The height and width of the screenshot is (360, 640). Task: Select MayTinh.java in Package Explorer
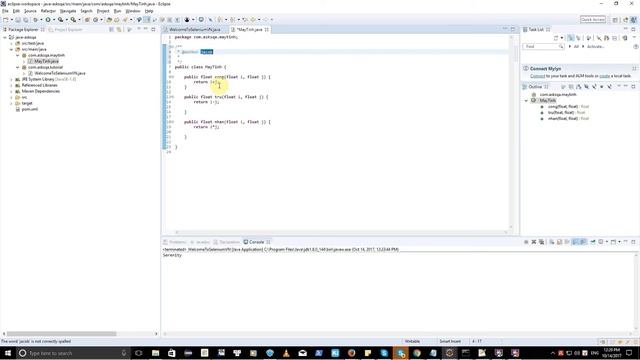[46, 61]
